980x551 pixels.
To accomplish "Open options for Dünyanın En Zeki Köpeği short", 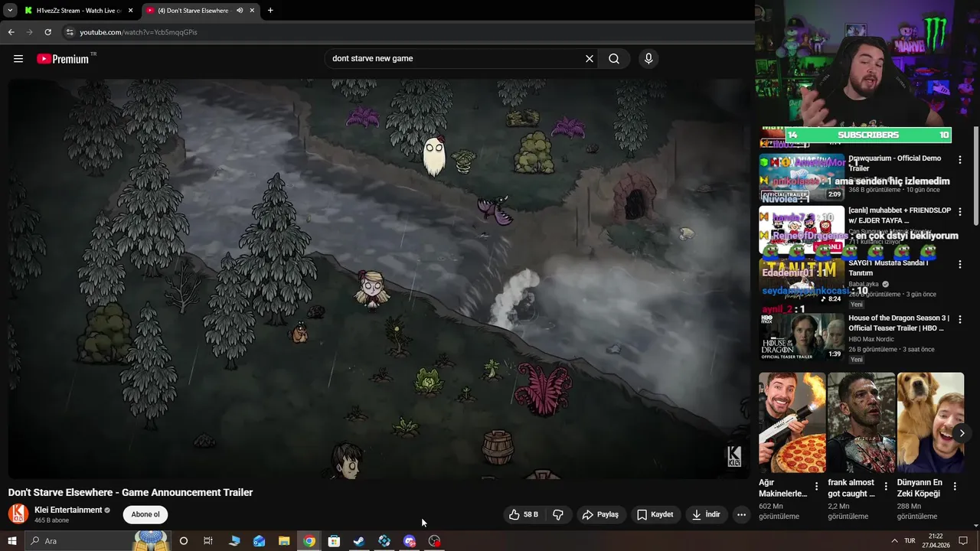I will [955, 486].
